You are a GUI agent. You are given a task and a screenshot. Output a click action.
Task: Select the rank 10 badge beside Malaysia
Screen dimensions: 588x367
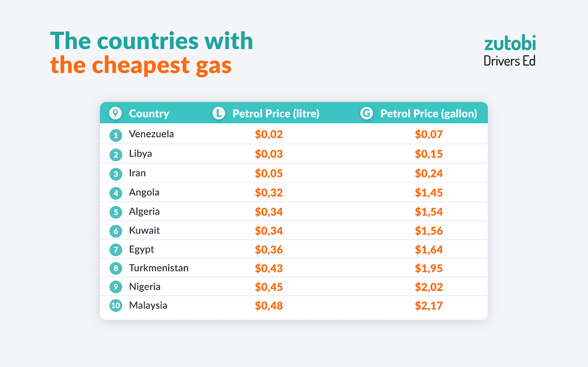116,306
